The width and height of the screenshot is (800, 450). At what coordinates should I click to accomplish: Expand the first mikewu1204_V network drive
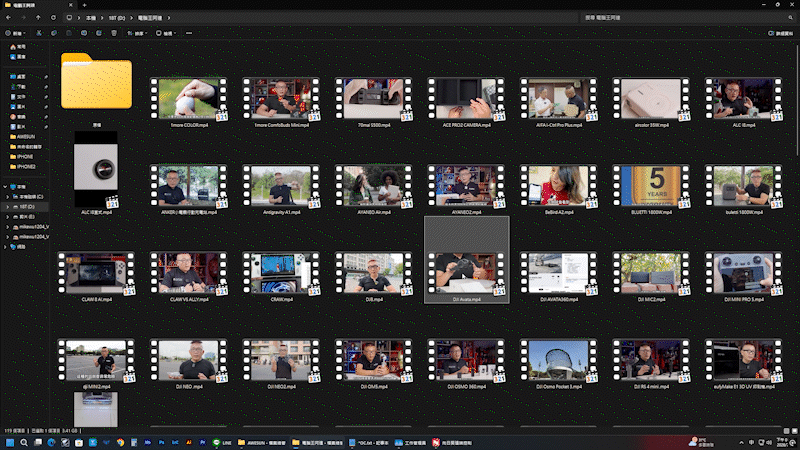point(8,227)
